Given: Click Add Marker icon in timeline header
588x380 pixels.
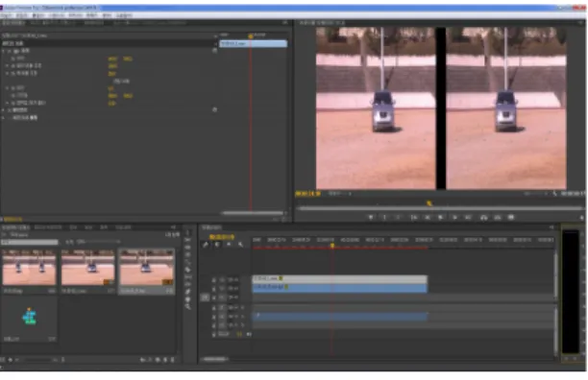Looking at the screenshot, I should click(229, 245).
